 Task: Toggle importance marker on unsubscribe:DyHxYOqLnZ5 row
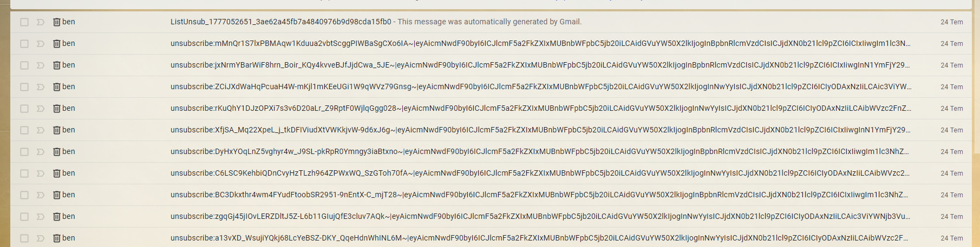click(40, 152)
